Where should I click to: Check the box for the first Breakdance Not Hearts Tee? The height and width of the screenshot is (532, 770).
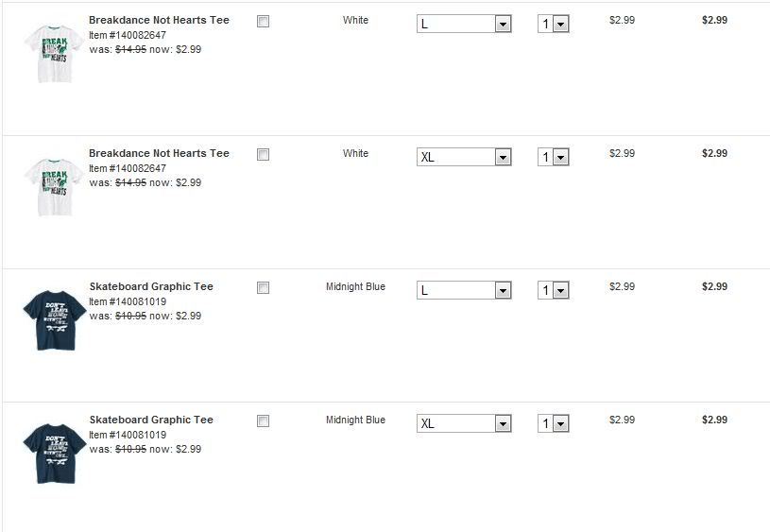point(263,22)
